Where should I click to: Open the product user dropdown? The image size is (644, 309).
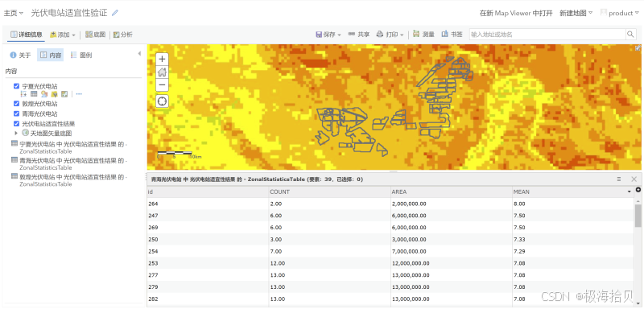(619, 13)
